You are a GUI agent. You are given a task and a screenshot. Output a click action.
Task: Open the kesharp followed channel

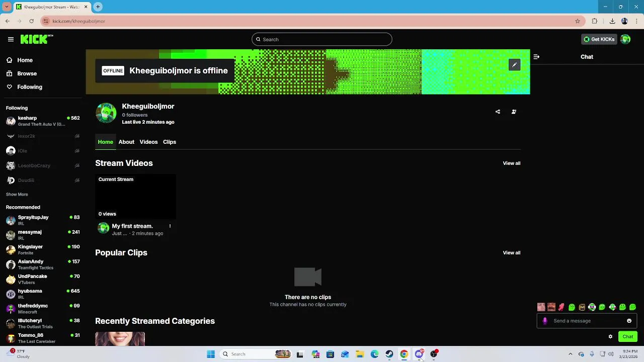tap(43, 121)
